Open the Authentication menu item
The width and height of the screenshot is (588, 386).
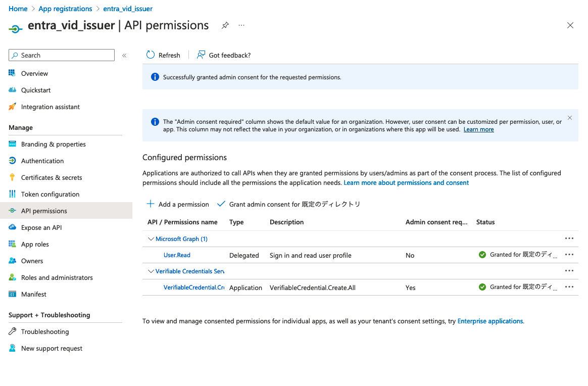42,161
